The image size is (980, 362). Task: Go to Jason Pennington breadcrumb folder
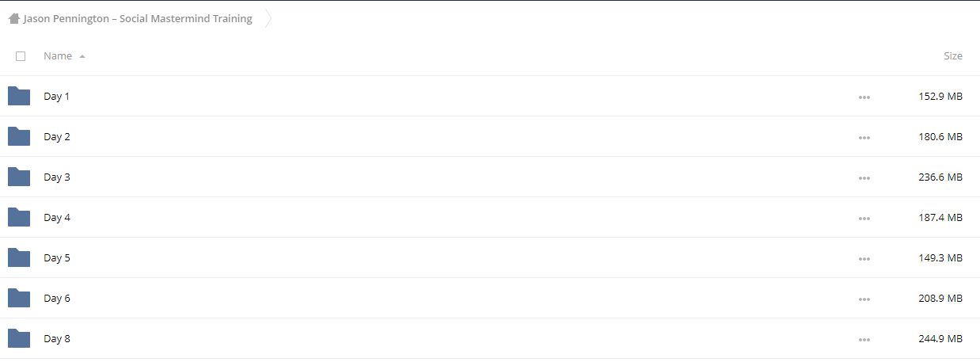coord(138,19)
